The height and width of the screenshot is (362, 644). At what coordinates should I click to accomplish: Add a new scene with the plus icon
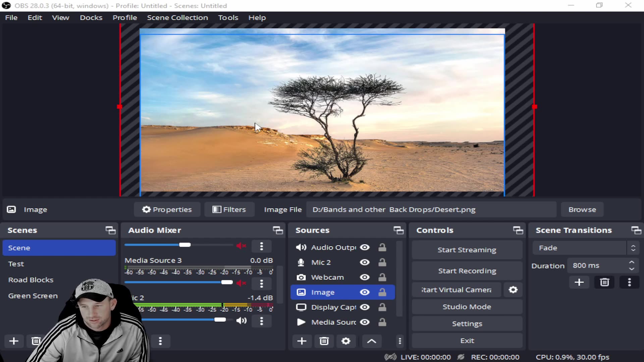pyautogui.click(x=13, y=341)
